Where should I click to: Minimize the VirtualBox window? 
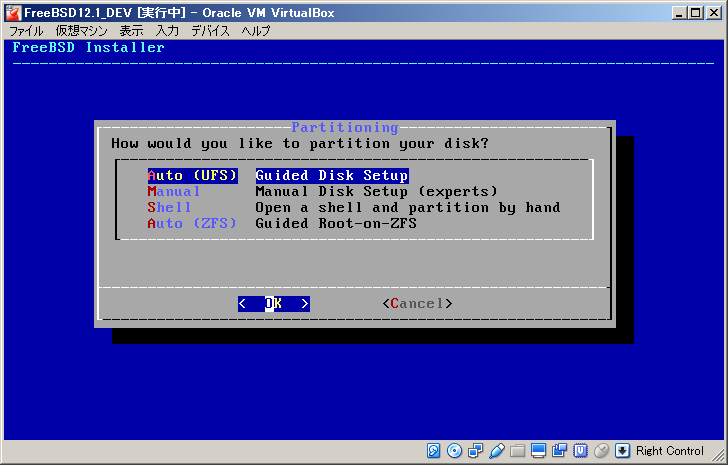click(x=679, y=13)
